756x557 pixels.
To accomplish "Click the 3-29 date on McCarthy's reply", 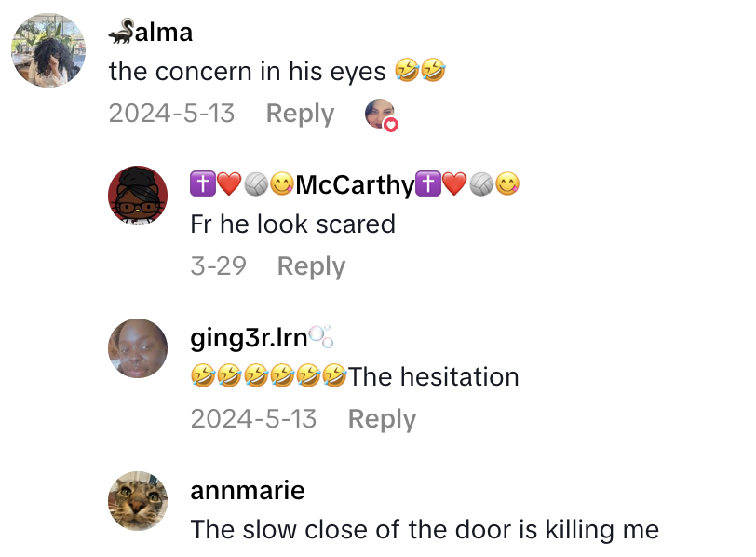I will pos(219,265).
